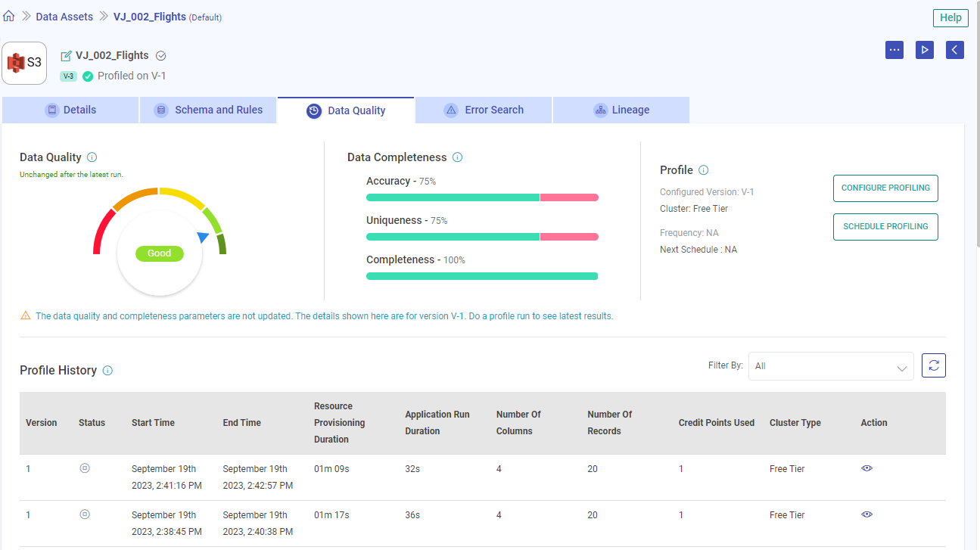Expand the status icon of the first run row
Viewport: 980px width, 550px height.
coord(84,468)
